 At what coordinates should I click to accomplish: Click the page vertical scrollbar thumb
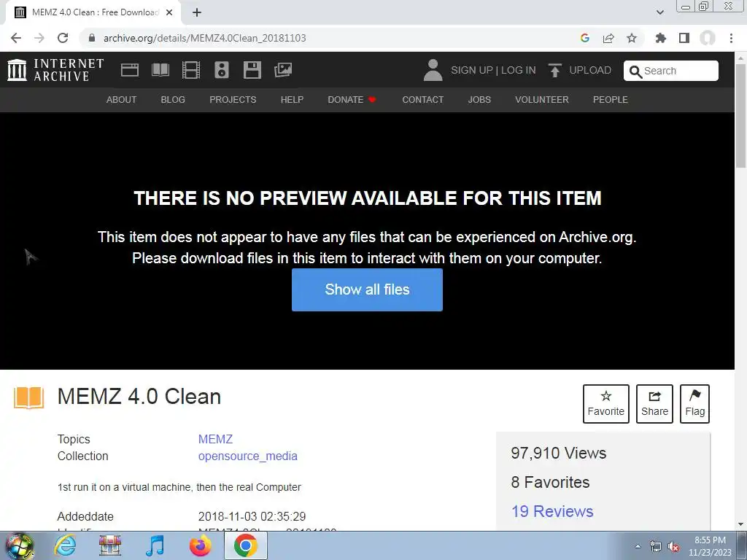pos(741,114)
